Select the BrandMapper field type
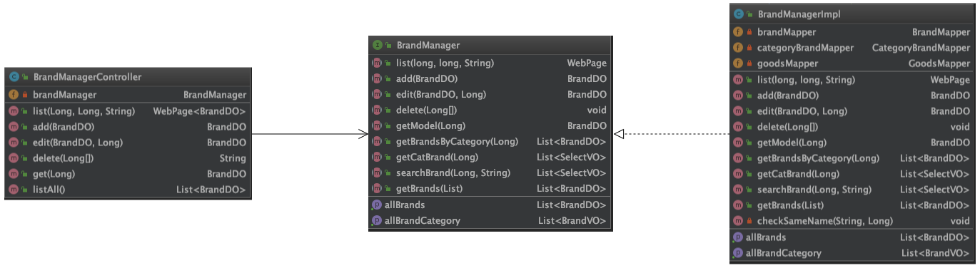 941,32
